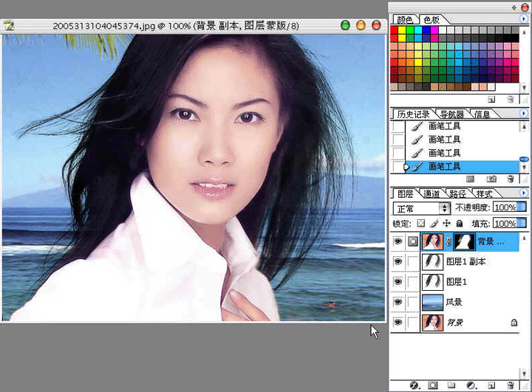Click the lock icon on 背景 layer

514,323
